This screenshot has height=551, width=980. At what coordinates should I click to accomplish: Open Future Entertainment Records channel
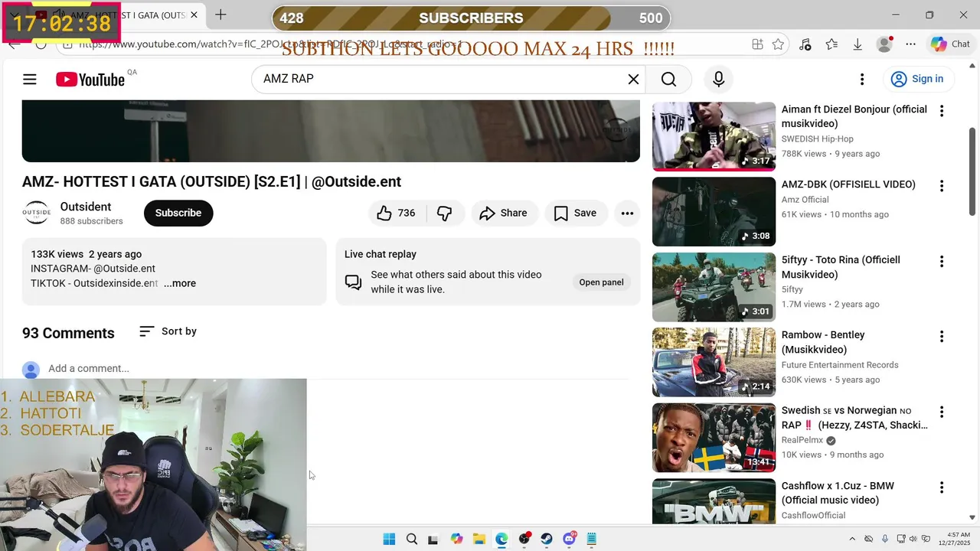pos(840,365)
